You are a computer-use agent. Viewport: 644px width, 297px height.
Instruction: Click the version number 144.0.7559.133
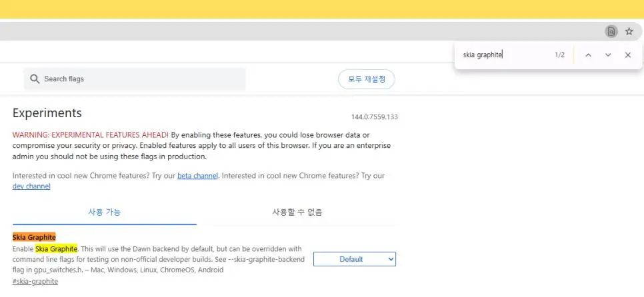coord(374,117)
